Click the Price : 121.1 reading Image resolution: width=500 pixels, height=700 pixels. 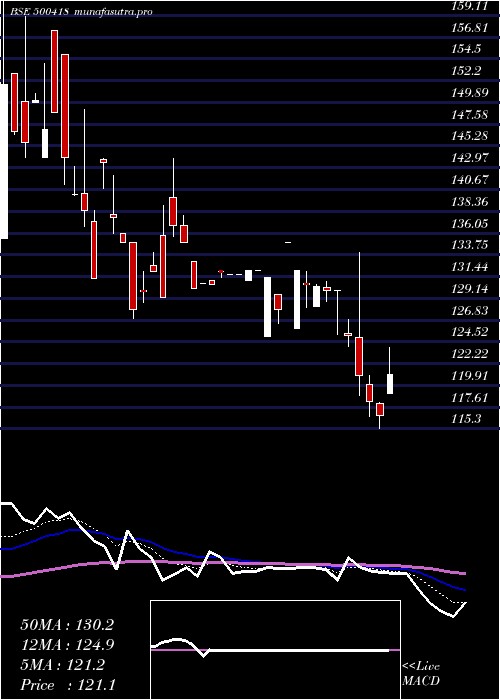click(x=68, y=685)
